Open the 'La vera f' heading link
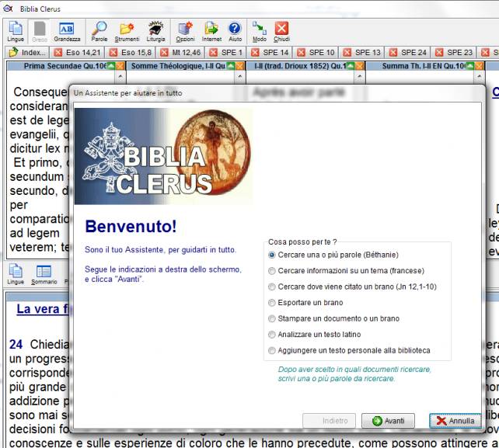The image size is (499, 448). (x=42, y=309)
